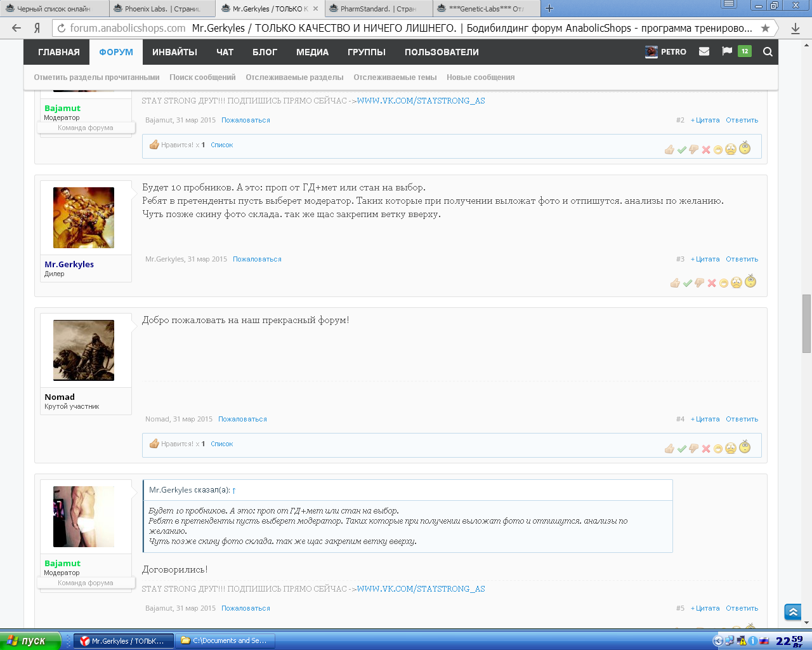This screenshot has height=650, width=812.
Task: Click Ответить link on post #3
Action: [x=742, y=259]
